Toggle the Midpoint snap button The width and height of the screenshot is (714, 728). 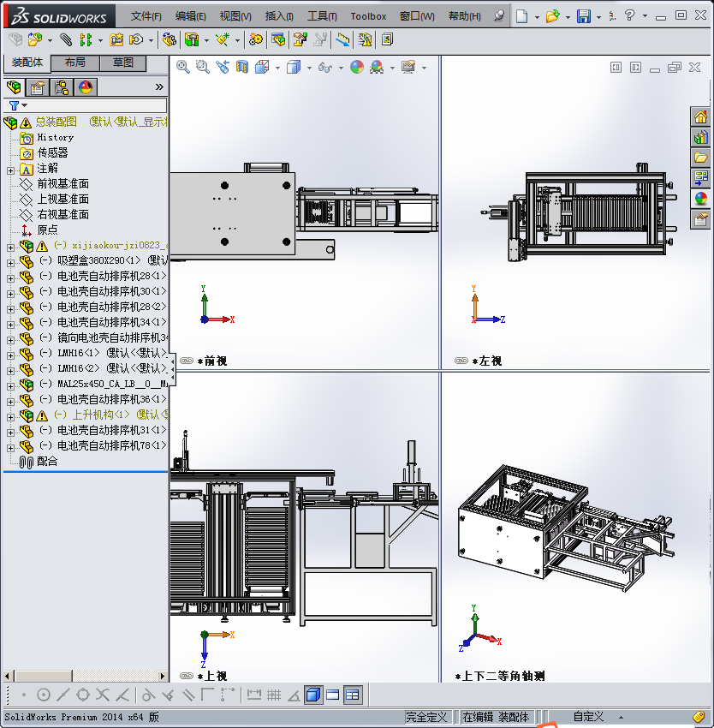point(63,695)
